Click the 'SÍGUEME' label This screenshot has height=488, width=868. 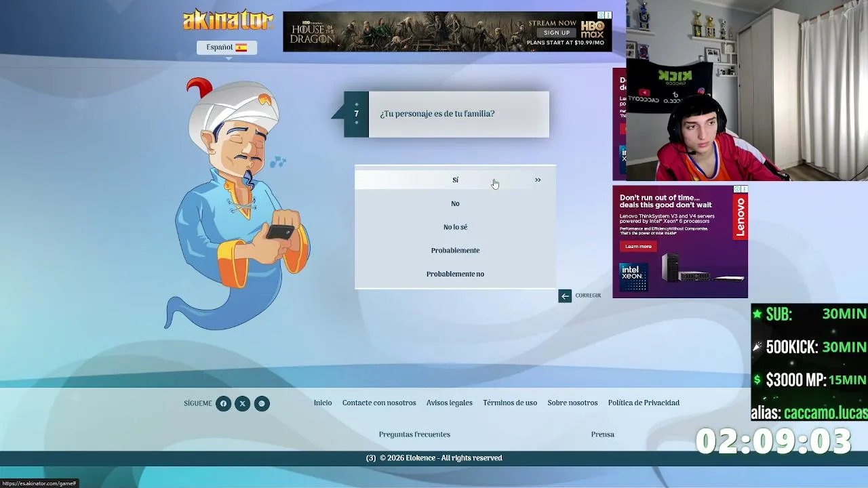tap(198, 403)
